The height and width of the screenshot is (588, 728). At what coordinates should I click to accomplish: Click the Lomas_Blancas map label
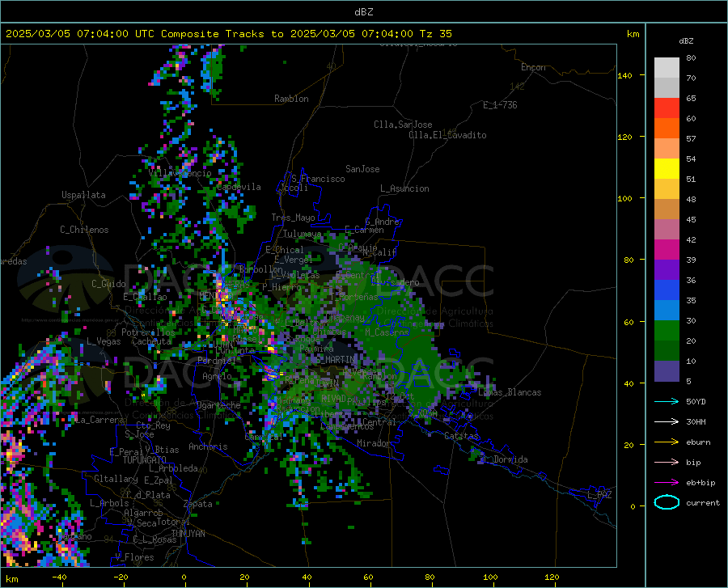[x=510, y=392]
